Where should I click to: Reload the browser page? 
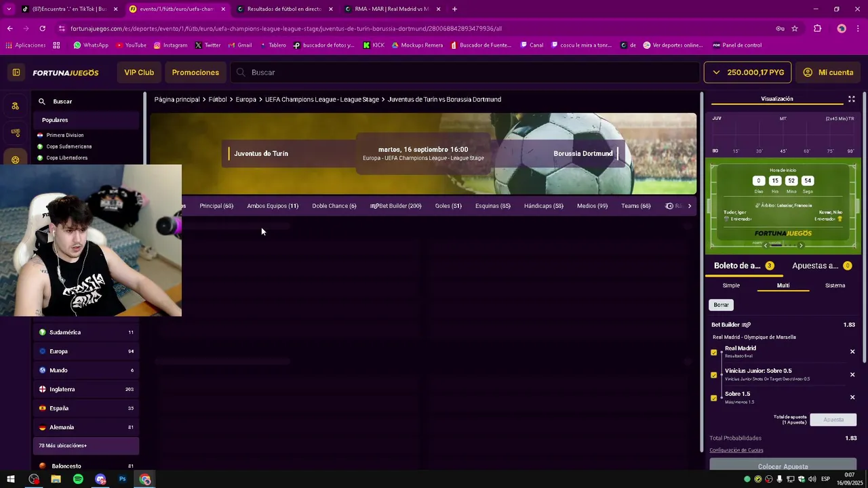[42, 28]
